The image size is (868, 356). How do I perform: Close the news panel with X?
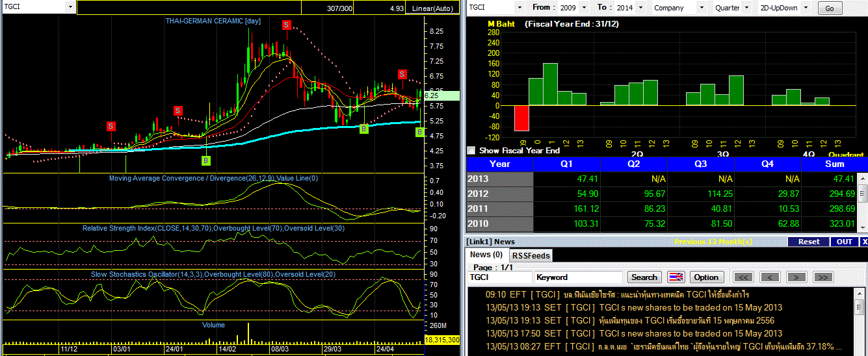pyautogui.click(x=863, y=242)
